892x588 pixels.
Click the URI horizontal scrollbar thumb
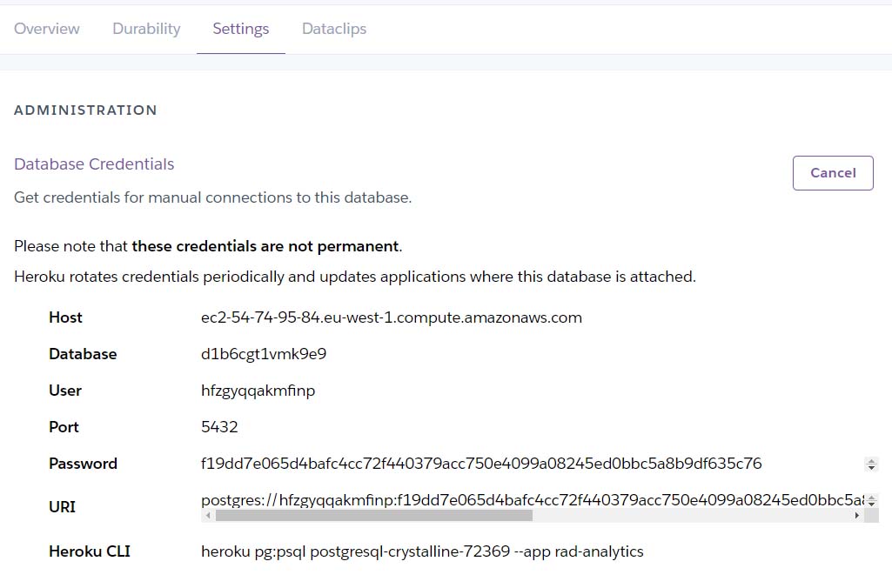(374, 516)
